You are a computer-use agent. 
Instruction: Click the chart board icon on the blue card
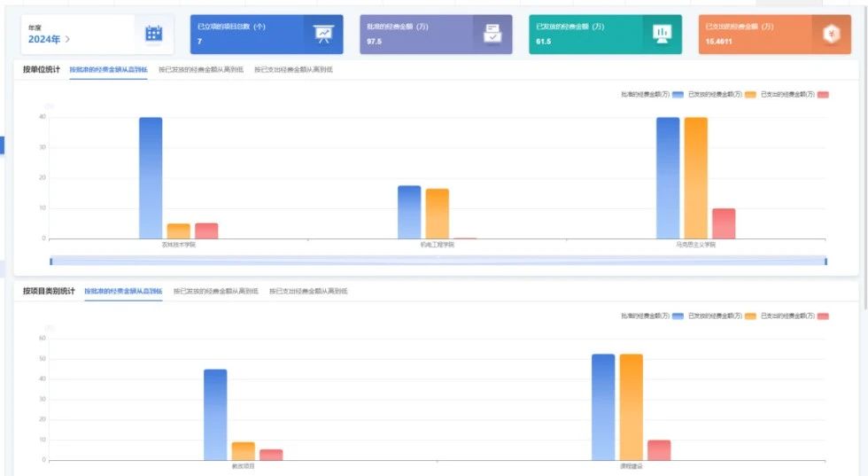[x=322, y=34]
